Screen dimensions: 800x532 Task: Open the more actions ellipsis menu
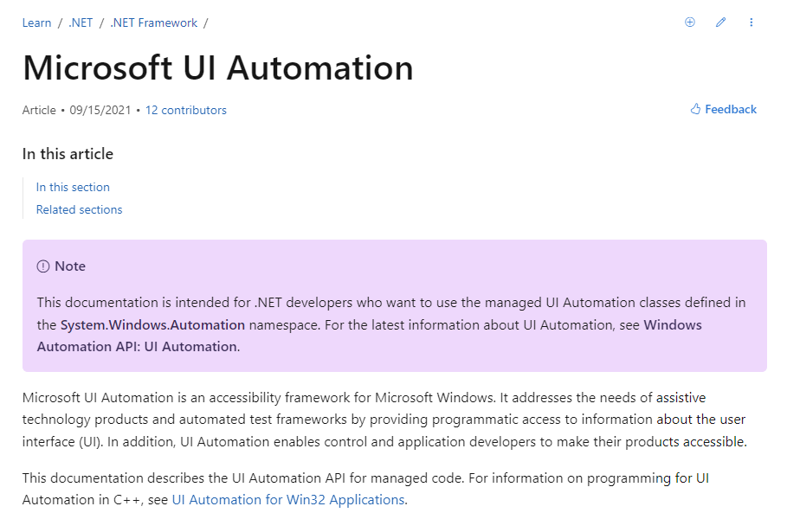click(x=751, y=22)
